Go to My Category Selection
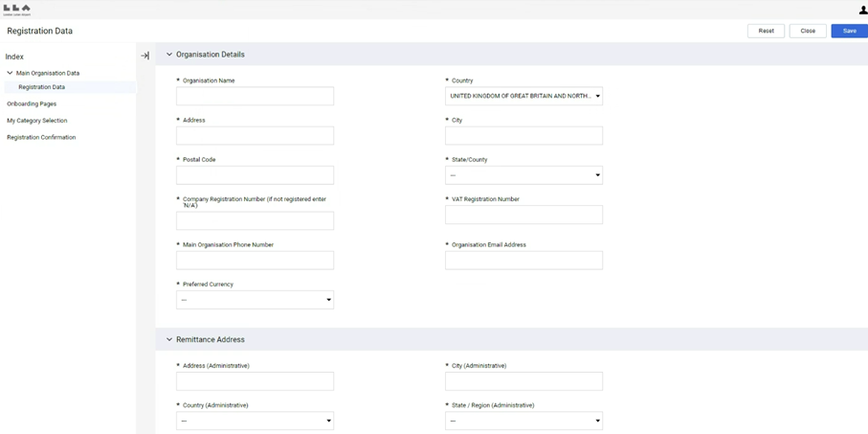 [36, 121]
